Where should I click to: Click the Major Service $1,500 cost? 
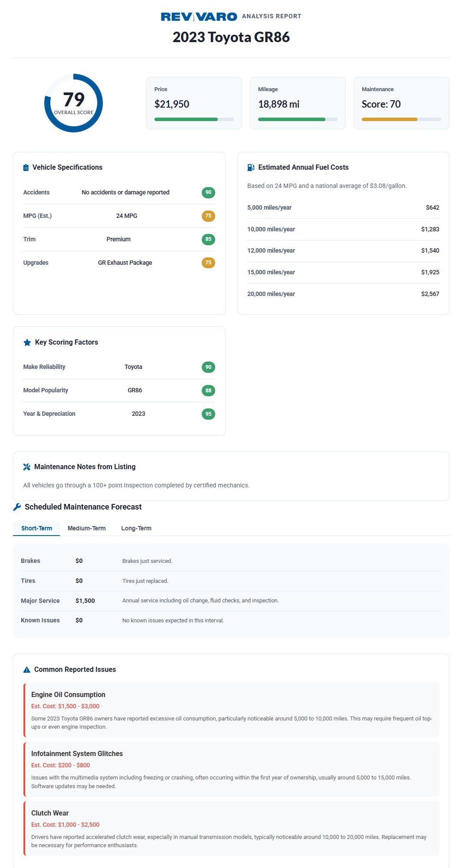pyautogui.click(x=85, y=601)
